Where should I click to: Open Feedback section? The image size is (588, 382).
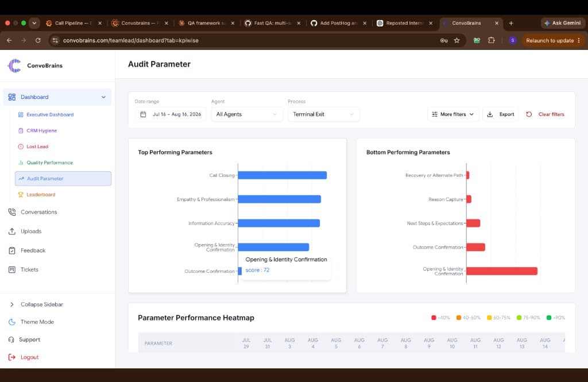click(33, 250)
